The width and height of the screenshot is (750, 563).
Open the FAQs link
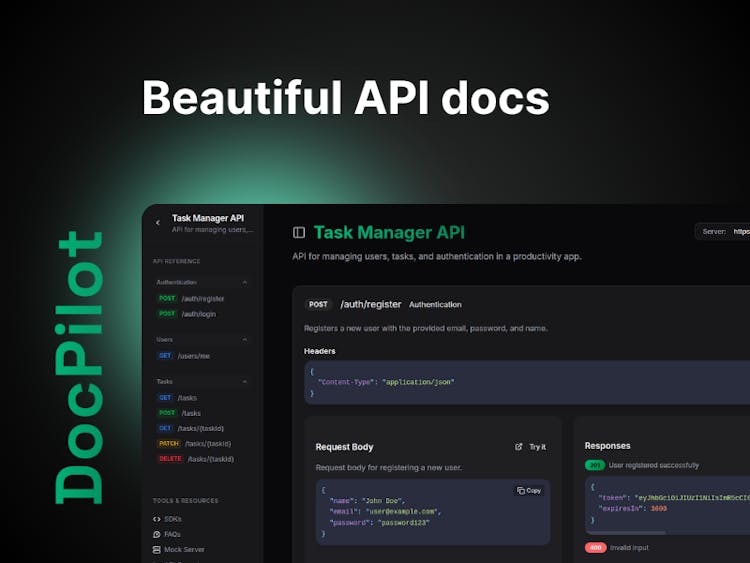[x=172, y=534]
